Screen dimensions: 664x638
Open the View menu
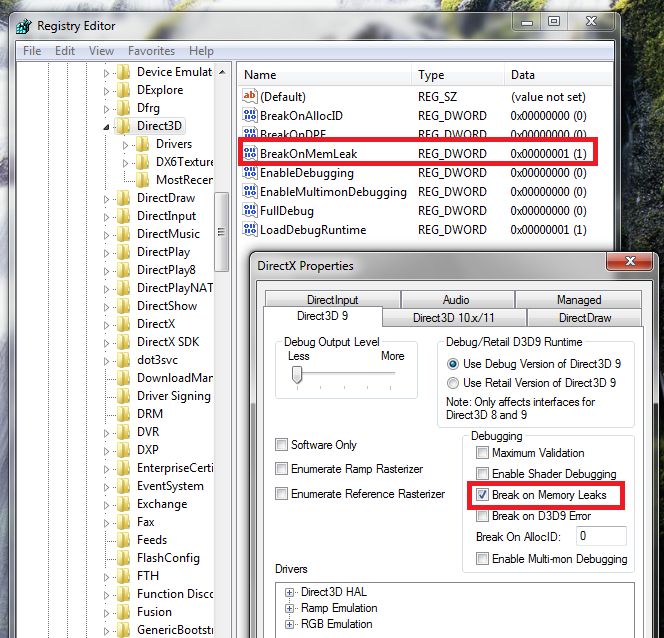(101, 51)
